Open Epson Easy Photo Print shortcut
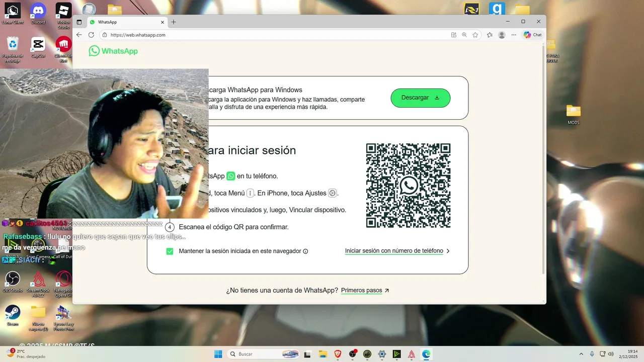The image size is (644, 362). [63, 318]
